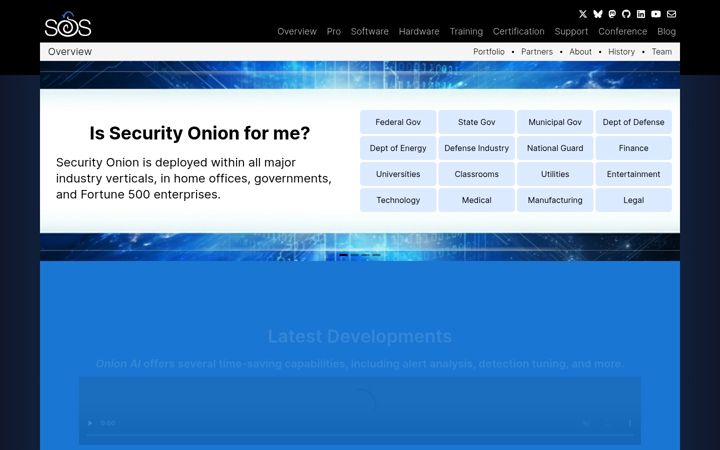Open the Hardware menu item
The width and height of the screenshot is (720, 450).
coord(419,31)
